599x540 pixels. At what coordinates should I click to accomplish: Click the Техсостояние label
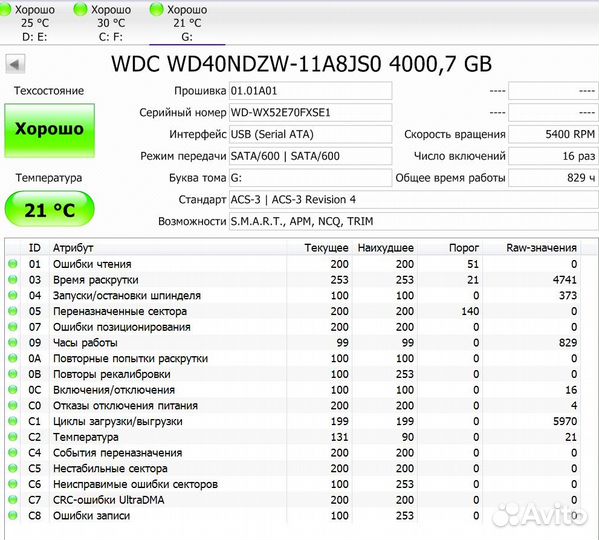49,91
